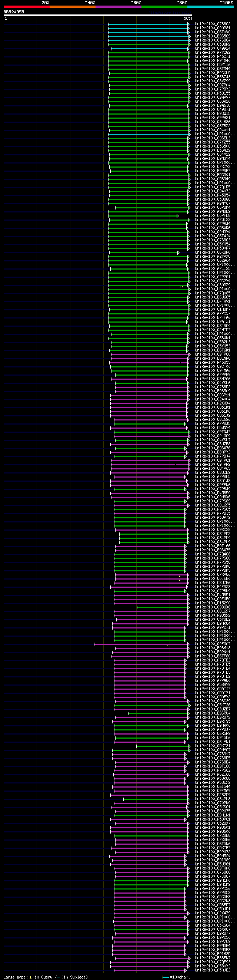Click the UniRef100_Q84V63 label

213,468
